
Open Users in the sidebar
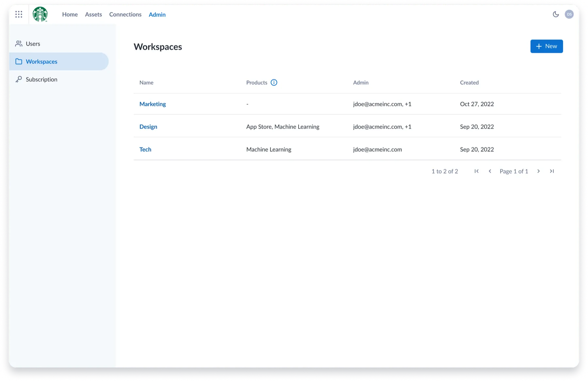coord(59,43)
